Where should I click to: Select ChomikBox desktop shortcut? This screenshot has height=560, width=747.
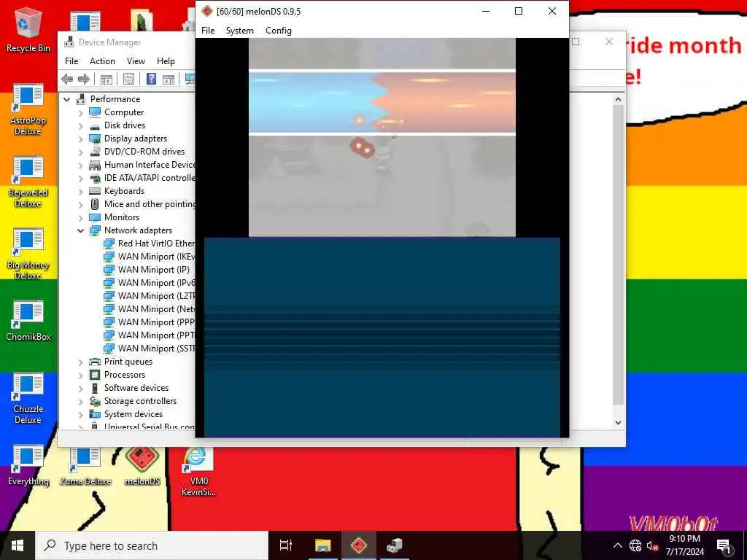click(x=28, y=321)
